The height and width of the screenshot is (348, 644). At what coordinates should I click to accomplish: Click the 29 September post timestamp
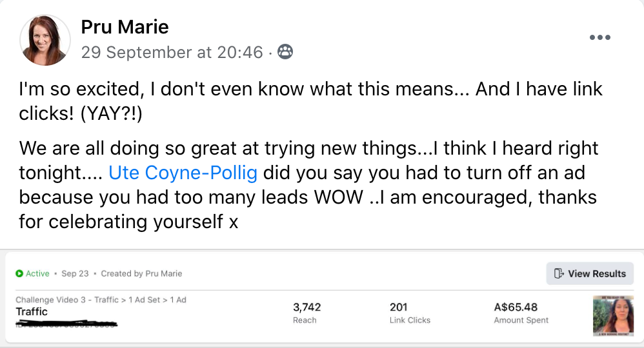[172, 52]
